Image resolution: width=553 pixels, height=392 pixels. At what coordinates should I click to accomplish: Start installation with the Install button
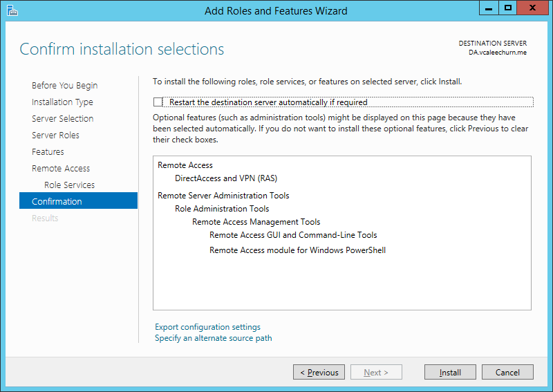pyautogui.click(x=450, y=372)
